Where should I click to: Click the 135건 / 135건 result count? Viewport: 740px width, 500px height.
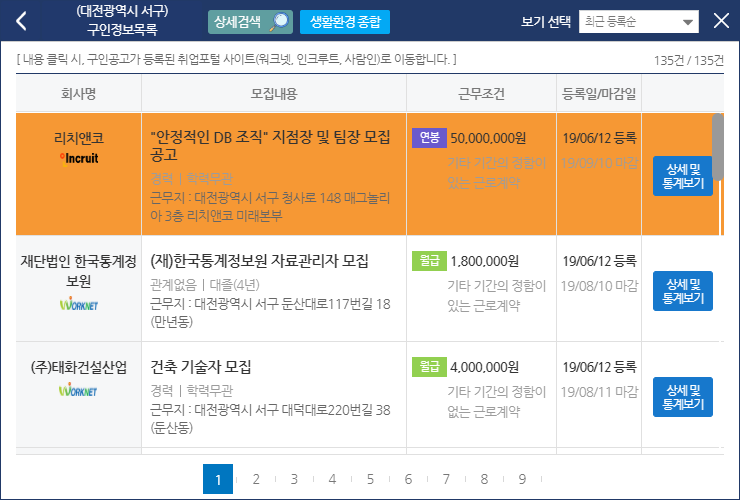[x=689, y=60]
